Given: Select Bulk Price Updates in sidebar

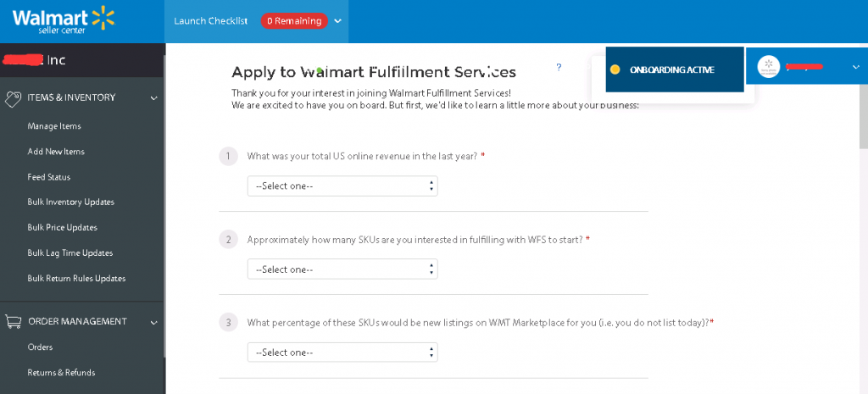Looking at the screenshot, I should [63, 228].
